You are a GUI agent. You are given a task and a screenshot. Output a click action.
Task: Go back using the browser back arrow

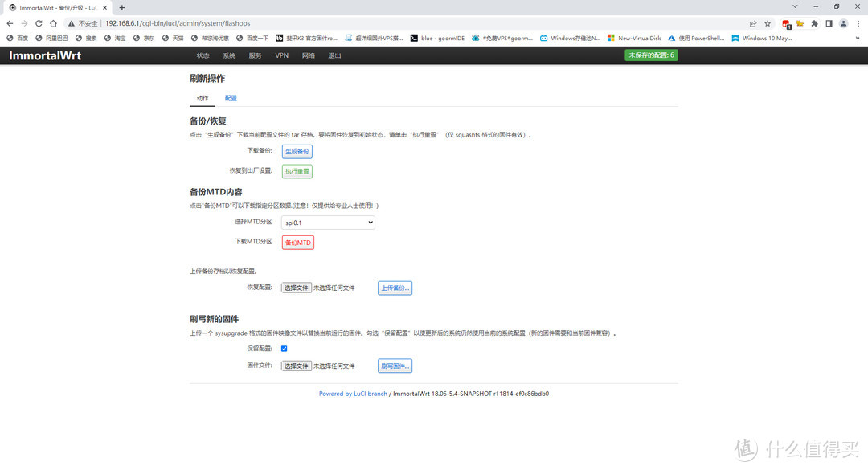coord(10,23)
